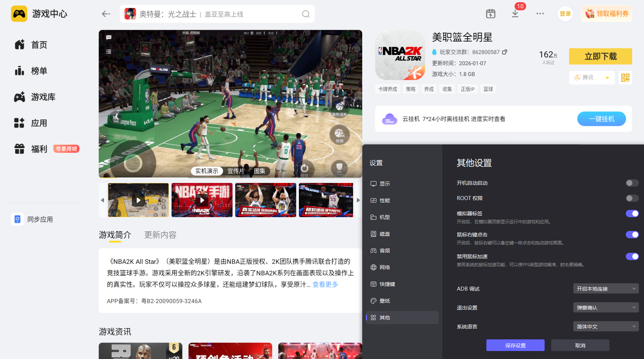Viewport: 644px width, 359px height.
Task: Show next thumbnails with right arrow
Action: [358, 200]
